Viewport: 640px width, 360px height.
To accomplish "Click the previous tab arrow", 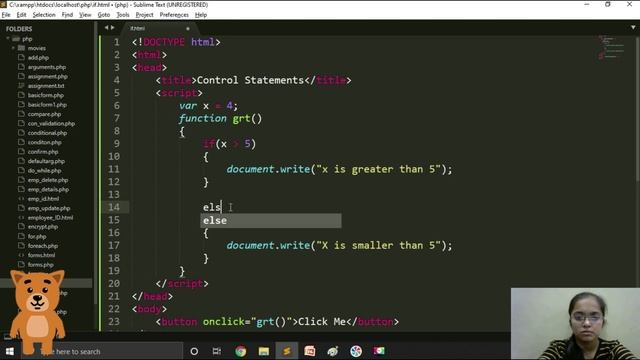I will point(106,28).
